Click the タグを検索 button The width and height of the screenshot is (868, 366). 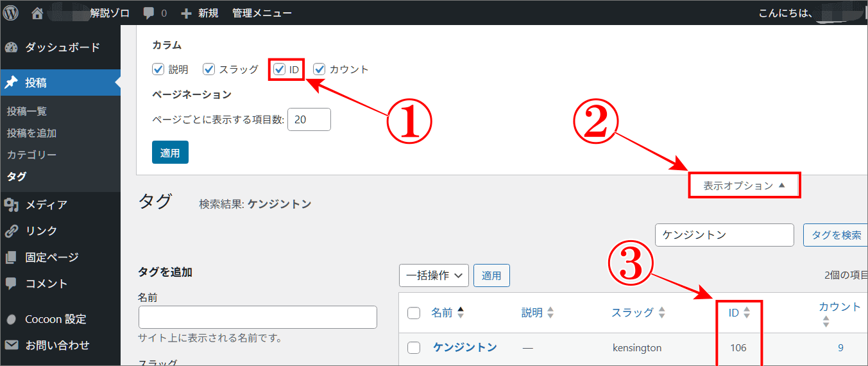pos(836,235)
